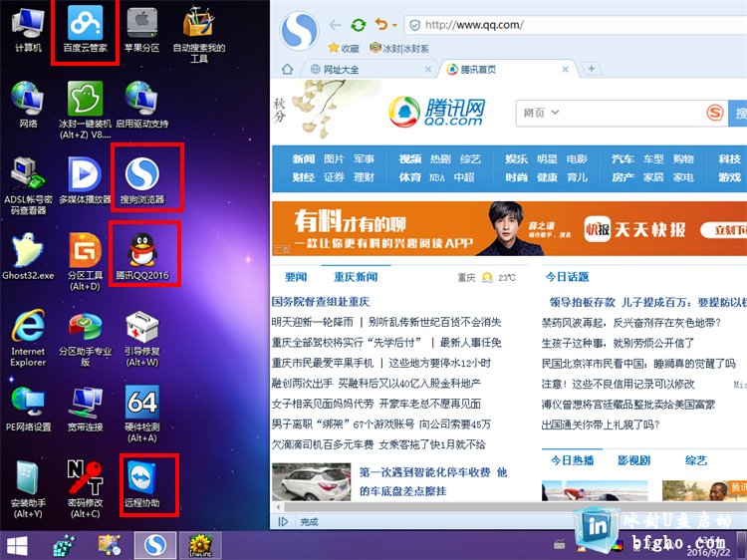747x560 pixels.
Task: Open the 视频 navigation link
Action: click(x=410, y=158)
